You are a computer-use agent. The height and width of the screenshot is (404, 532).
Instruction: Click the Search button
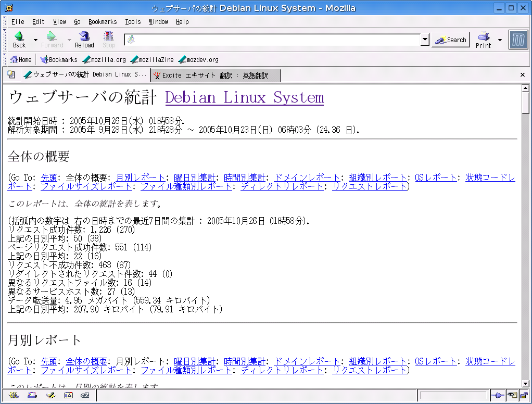[451, 40]
